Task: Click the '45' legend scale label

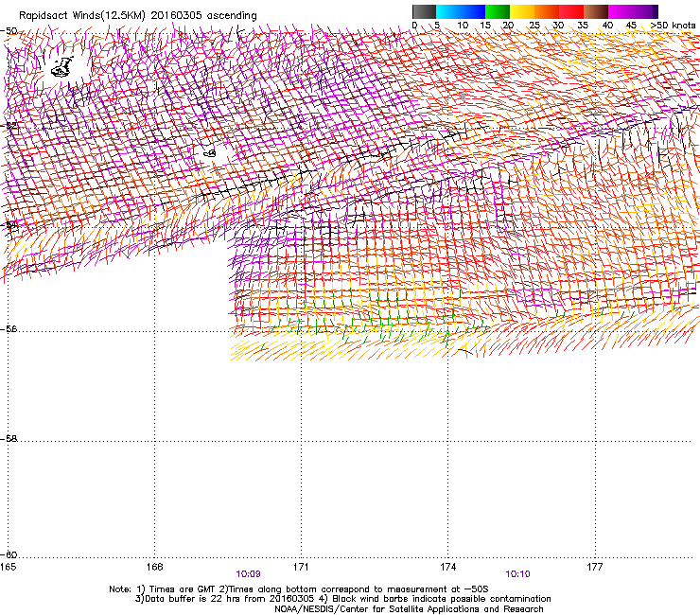Action: click(631, 26)
